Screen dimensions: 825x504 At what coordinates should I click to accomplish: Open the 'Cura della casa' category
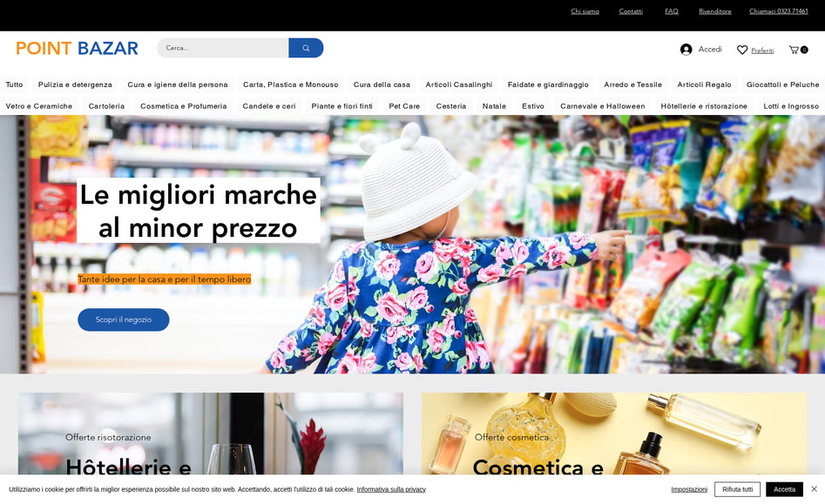[x=381, y=84]
